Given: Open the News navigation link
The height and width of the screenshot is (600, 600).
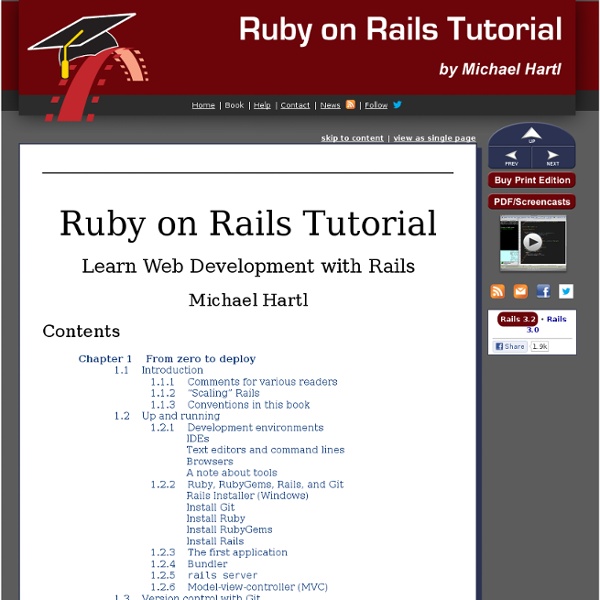Looking at the screenshot, I should click(330, 105).
